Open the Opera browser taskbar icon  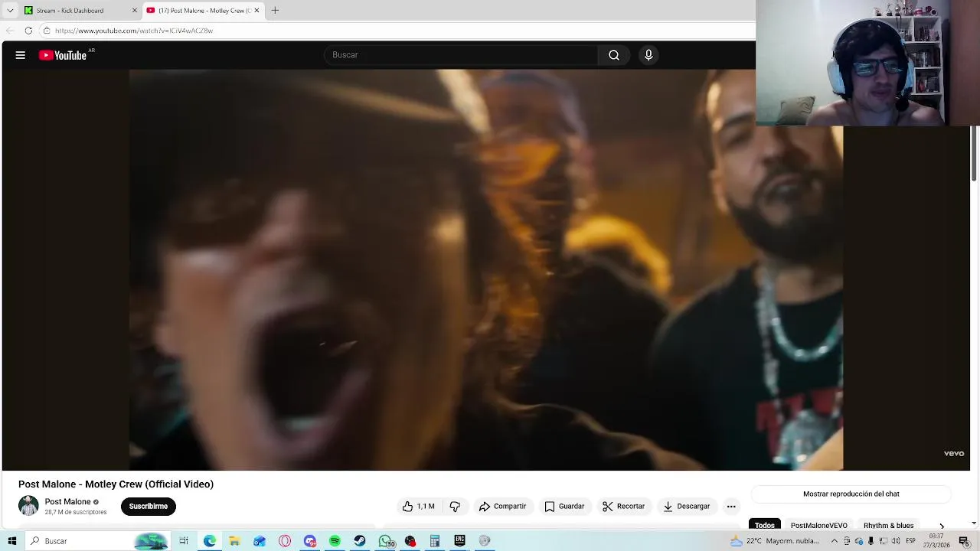coord(285,541)
